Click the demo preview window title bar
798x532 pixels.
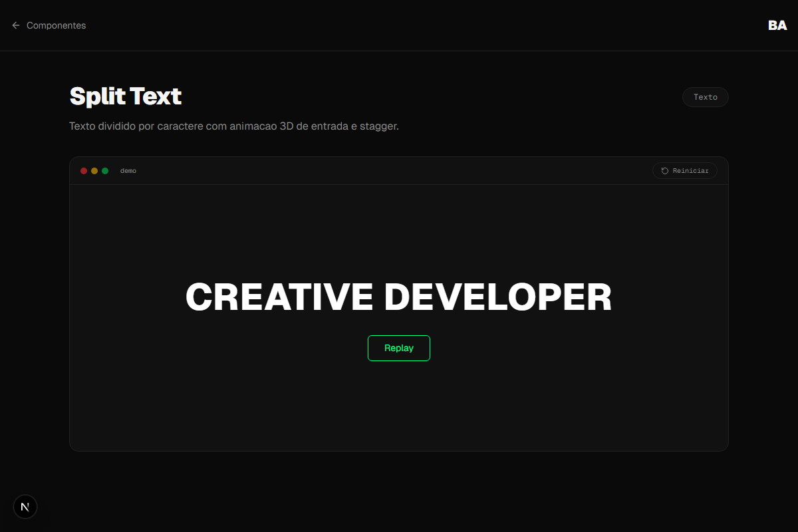[399, 170]
